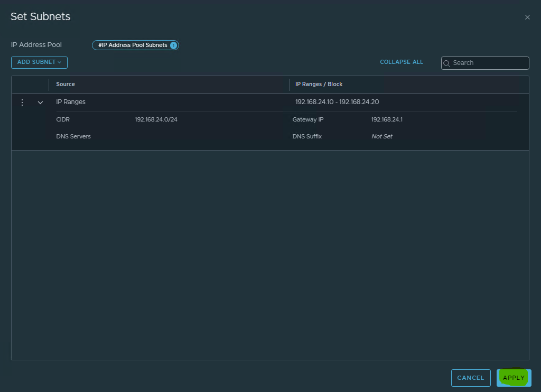541x392 pixels.
Task: Click the magnifier search icon
Action: [x=447, y=63]
